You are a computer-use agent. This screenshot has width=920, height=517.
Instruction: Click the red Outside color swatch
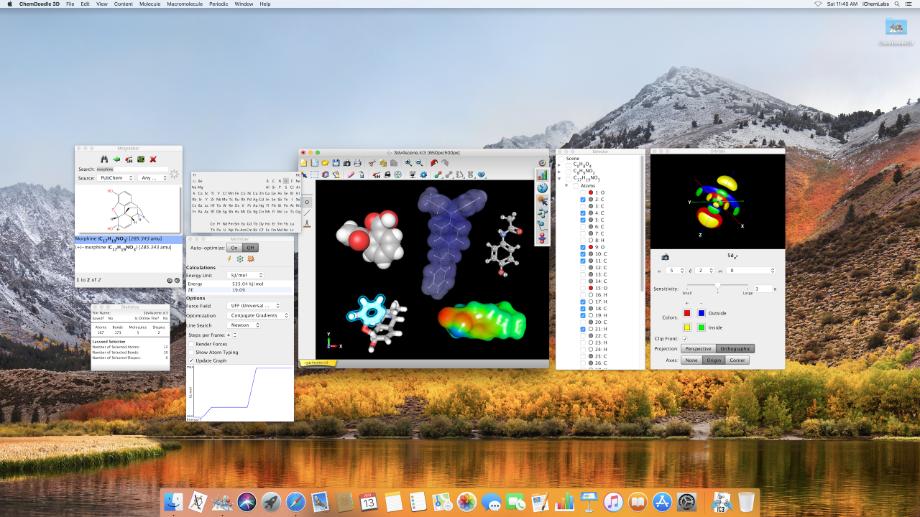687,313
